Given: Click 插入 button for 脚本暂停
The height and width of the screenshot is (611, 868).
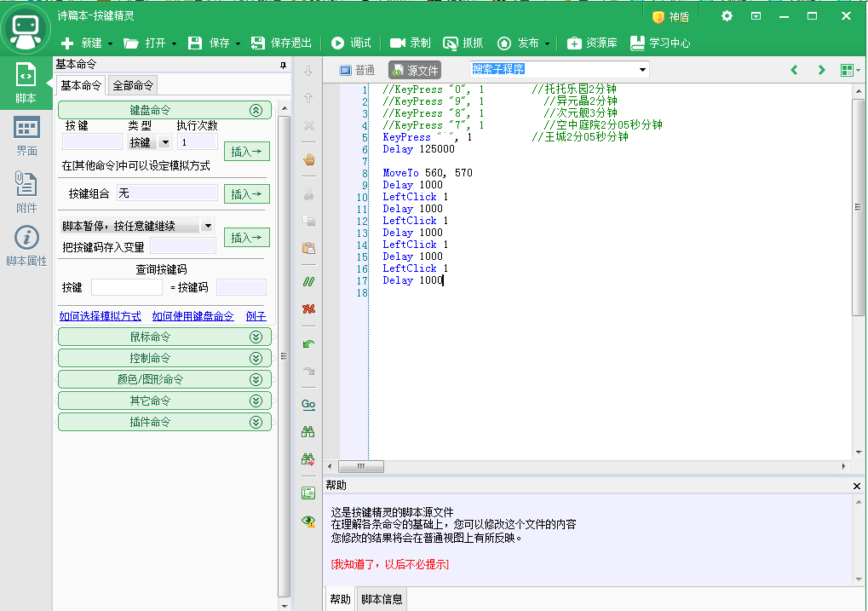Looking at the screenshot, I should point(247,237).
